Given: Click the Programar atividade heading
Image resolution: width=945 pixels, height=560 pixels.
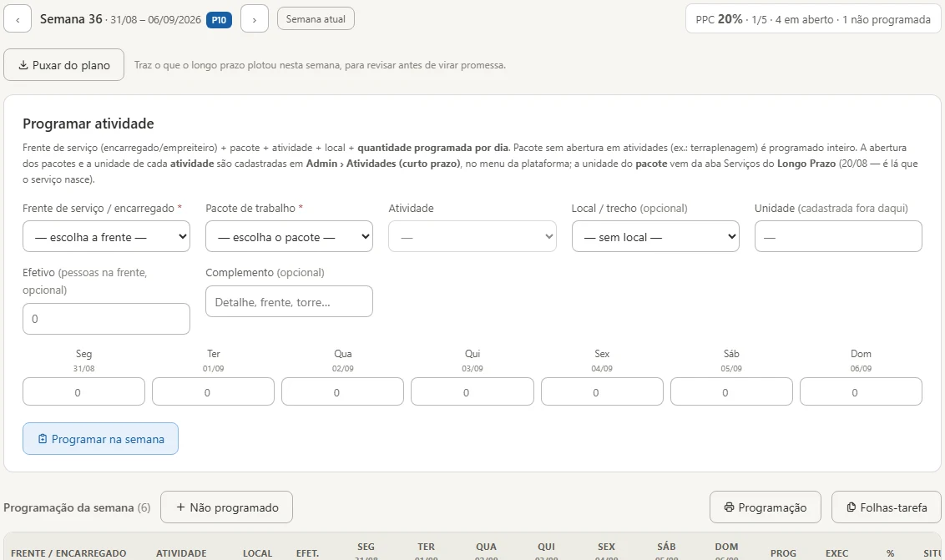Looking at the screenshot, I should coord(88,124).
